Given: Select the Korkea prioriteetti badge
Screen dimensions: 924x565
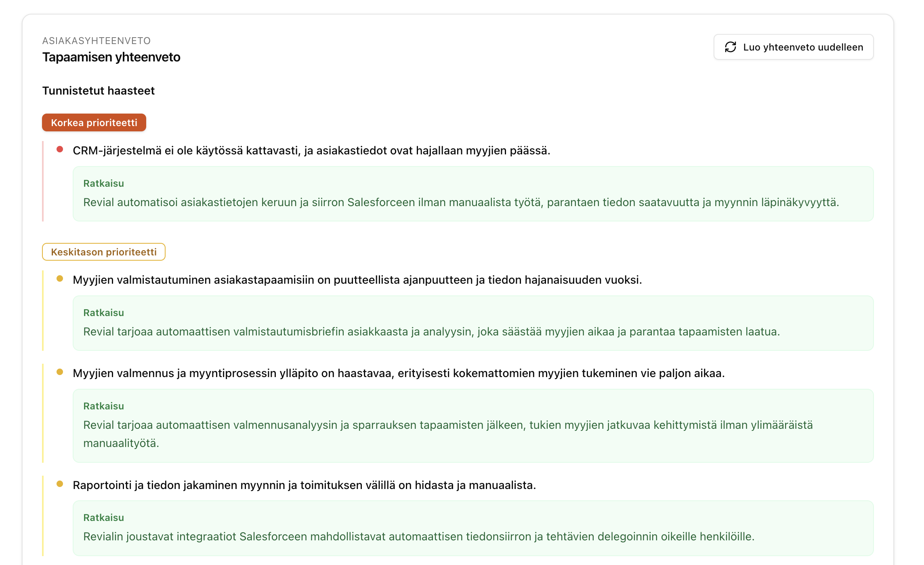Looking at the screenshot, I should point(94,122).
